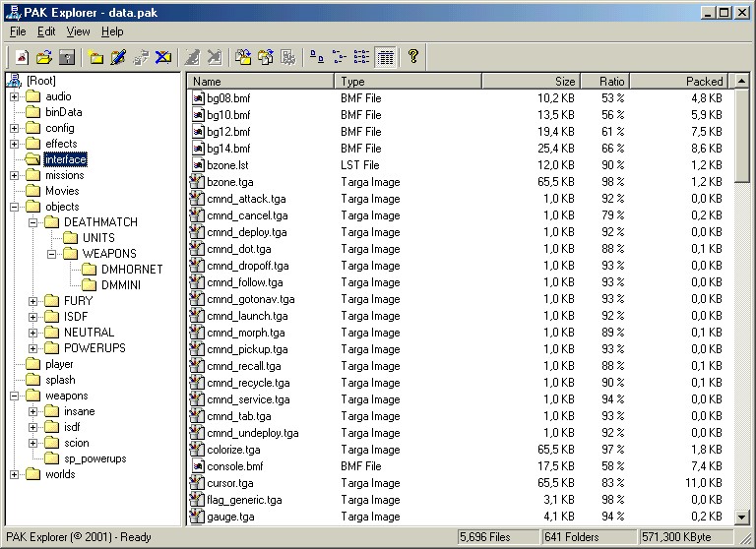Expand the audio folder node

[x=15, y=96]
